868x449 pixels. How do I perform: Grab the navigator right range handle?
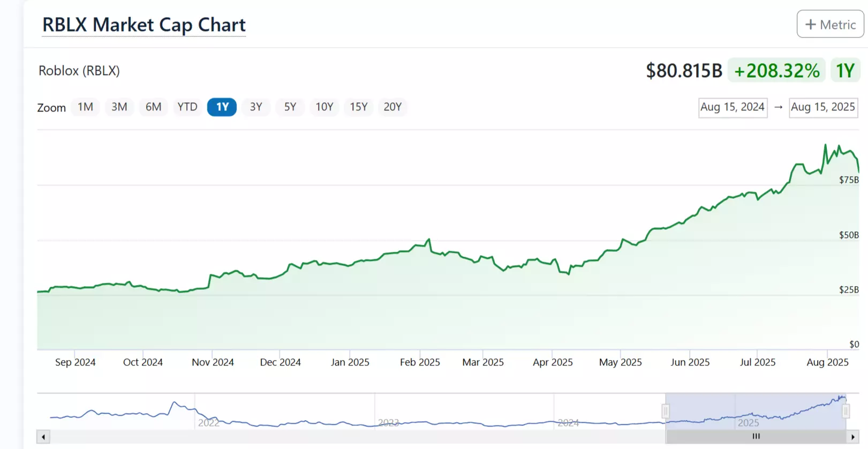tap(846, 411)
